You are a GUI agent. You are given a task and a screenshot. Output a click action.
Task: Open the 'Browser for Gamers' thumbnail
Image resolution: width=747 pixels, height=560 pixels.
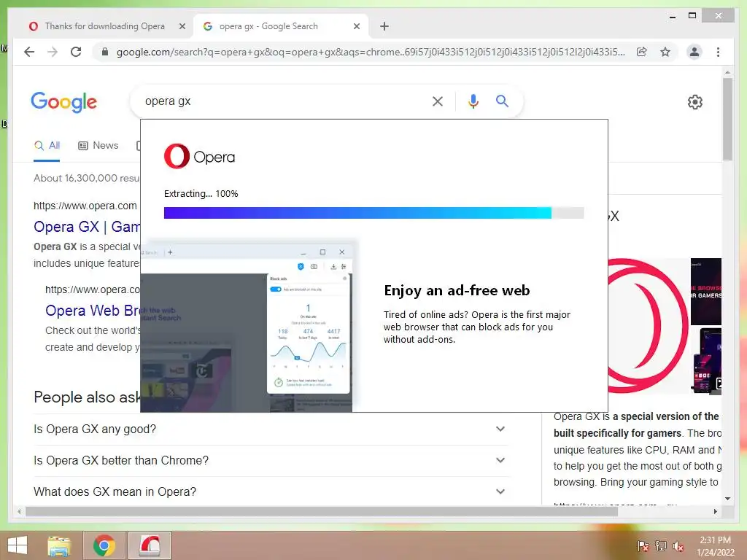tap(706, 292)
